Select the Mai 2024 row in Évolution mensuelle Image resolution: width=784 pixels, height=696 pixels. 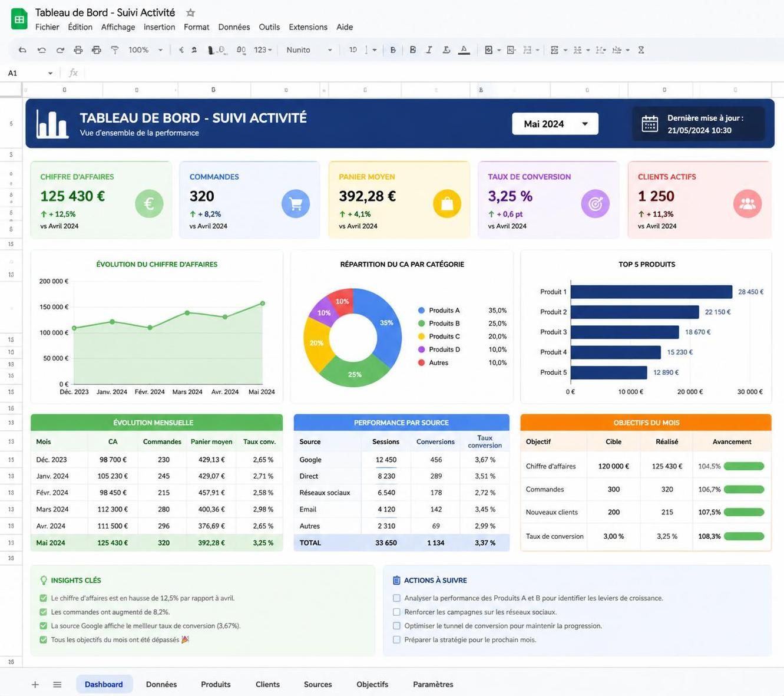pyautogui.click(x=157, y=543)
